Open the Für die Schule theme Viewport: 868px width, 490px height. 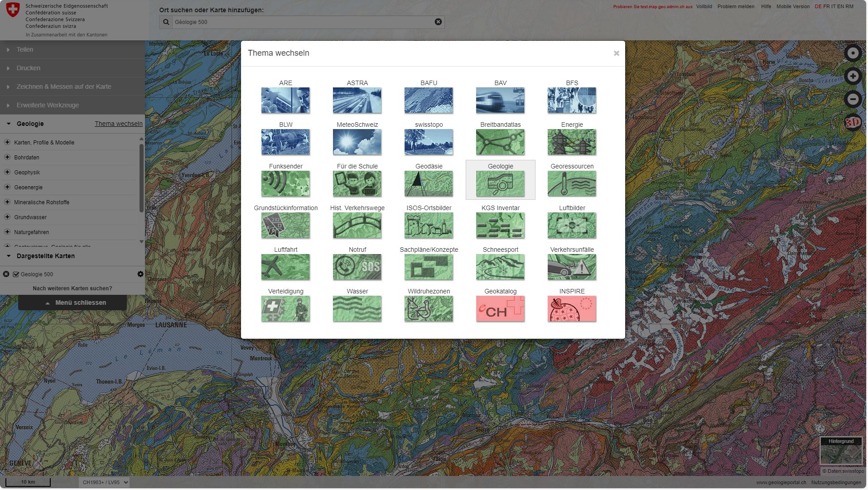[x=357, y=183]
